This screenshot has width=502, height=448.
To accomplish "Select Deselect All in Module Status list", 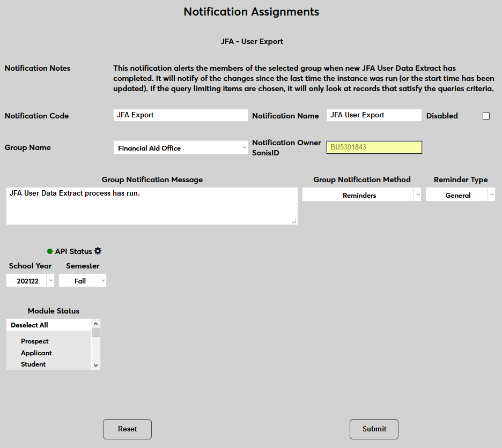I will tap(49, 325).
